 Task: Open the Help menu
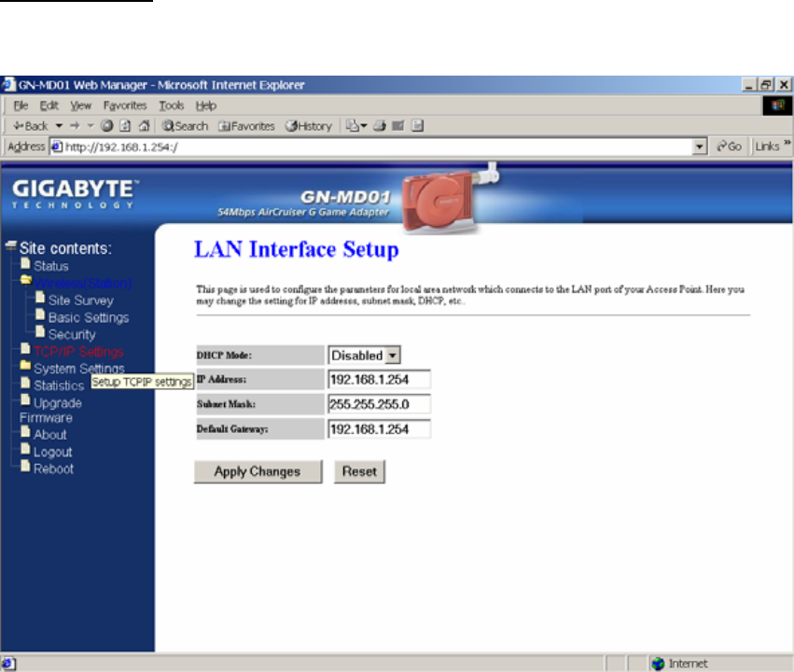tap(206, 105)
